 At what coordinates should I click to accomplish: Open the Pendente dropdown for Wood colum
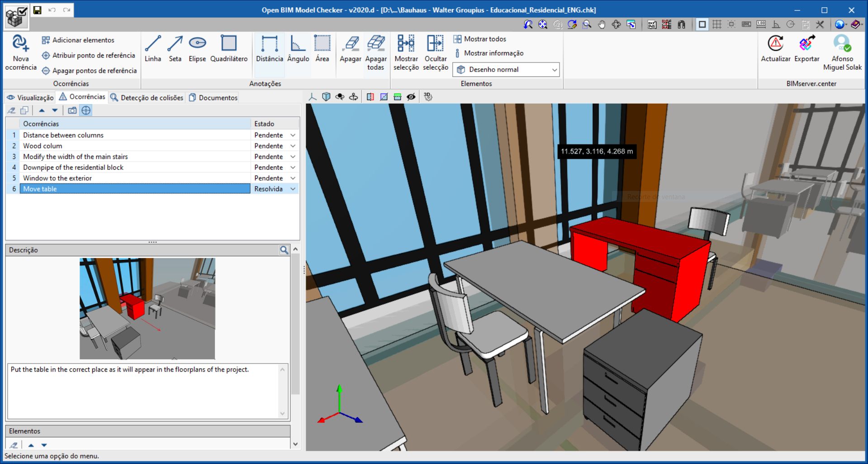coord(293,146)
